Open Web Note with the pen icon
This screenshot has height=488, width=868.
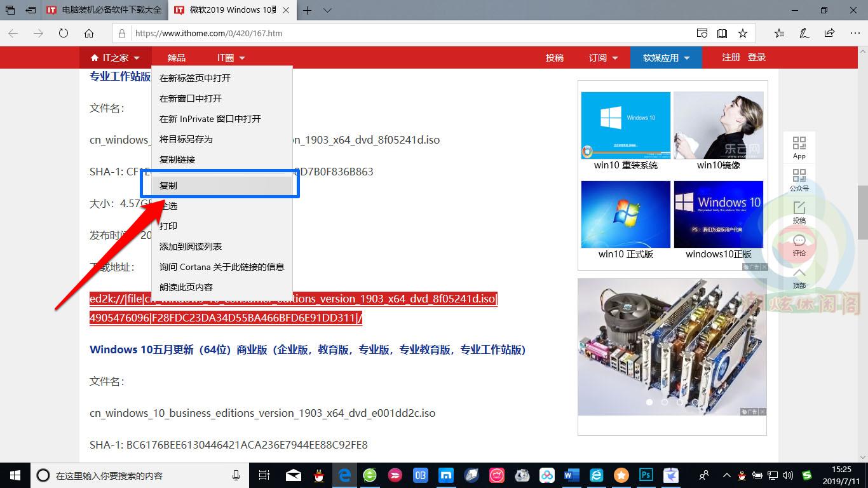coord(802,33)
